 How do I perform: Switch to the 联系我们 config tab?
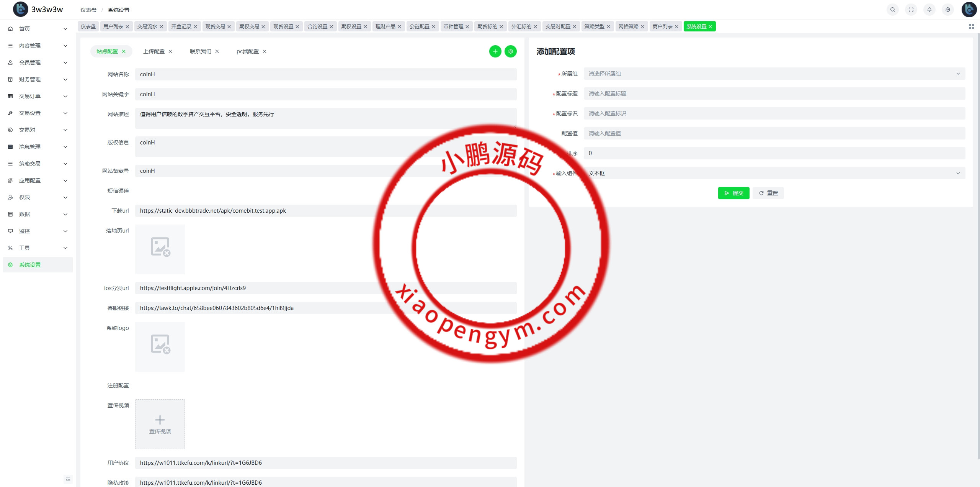(200, 51)
